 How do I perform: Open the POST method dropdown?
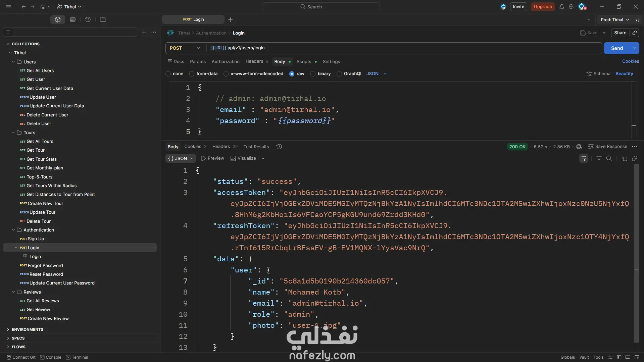click(x=185, y=48)
